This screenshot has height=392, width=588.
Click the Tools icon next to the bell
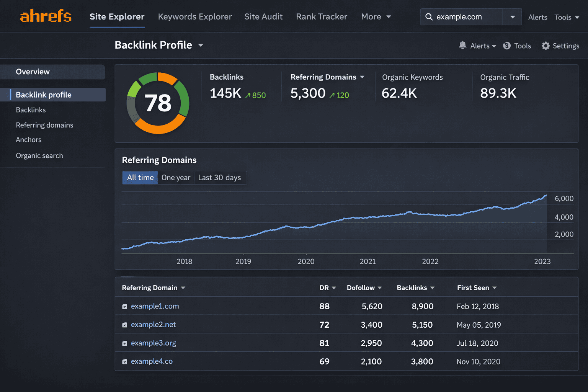coord(506,45)
